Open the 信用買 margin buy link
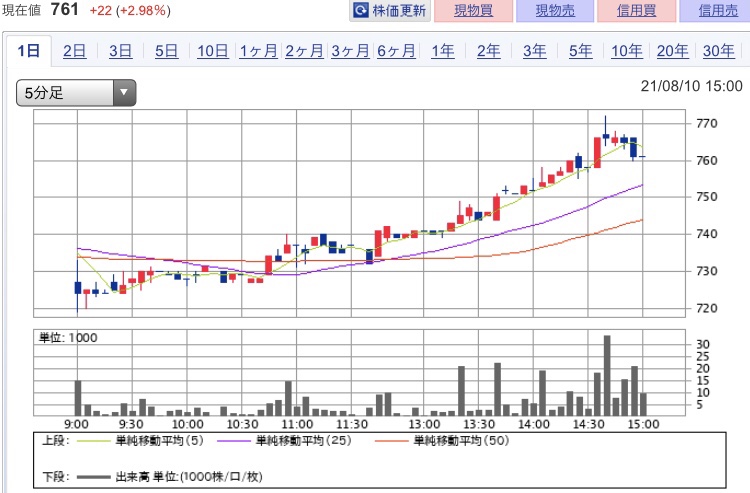750x493 pixels. pos(636,10)
